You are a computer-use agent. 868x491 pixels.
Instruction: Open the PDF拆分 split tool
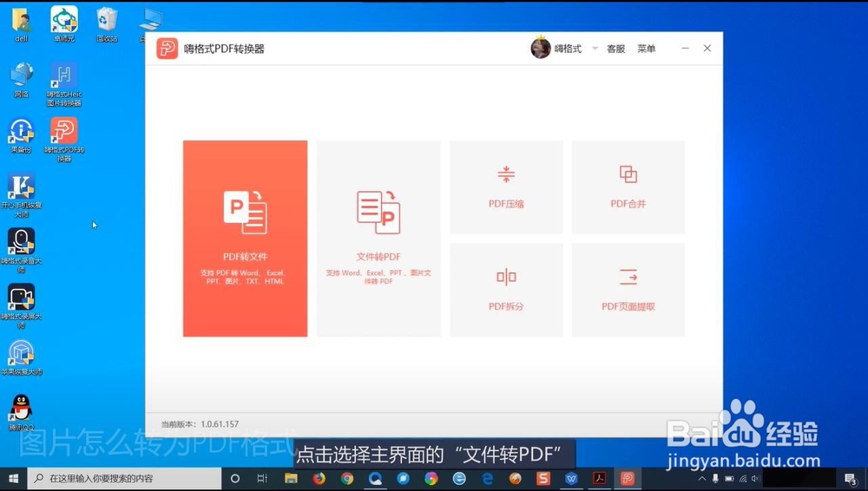pyautogui.click(x=506, y=290)
